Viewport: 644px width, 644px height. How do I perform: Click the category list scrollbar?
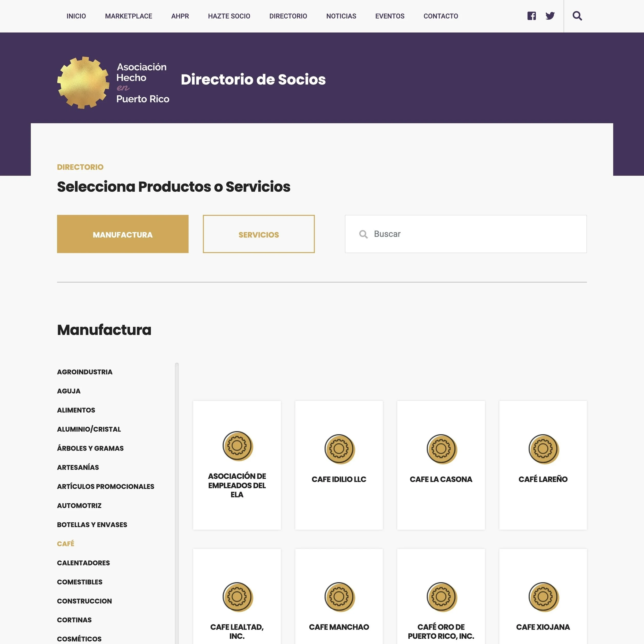pos(177,503)
